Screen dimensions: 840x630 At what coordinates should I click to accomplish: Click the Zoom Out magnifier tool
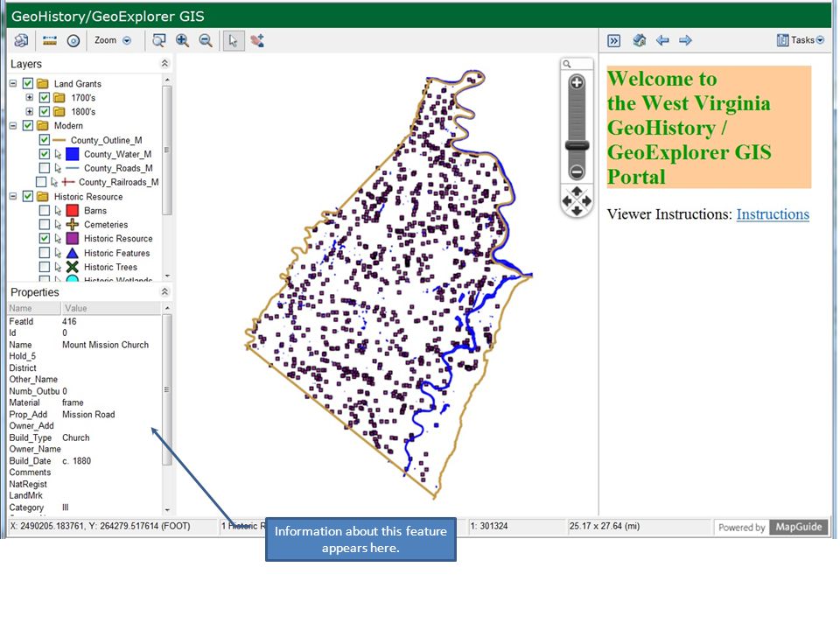[x=206, y=40]
